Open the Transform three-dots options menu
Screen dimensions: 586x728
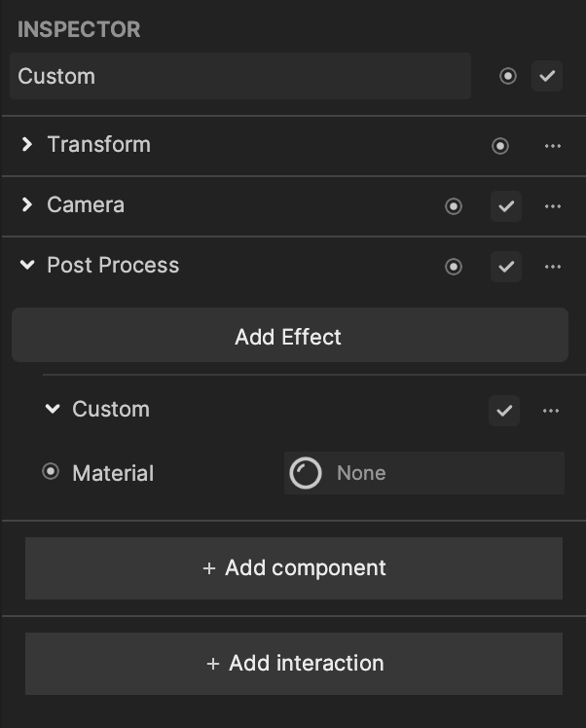tap(552, 146)
